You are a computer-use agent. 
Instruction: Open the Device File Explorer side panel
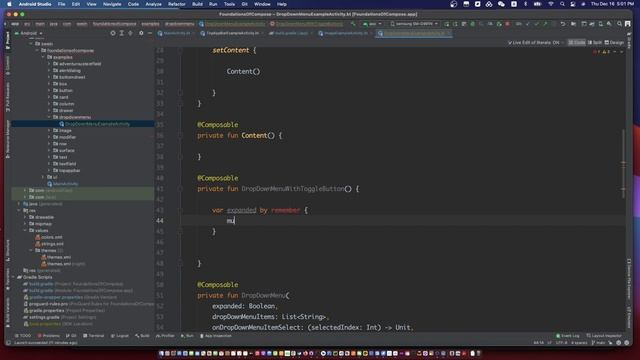(x=629, y=279)
